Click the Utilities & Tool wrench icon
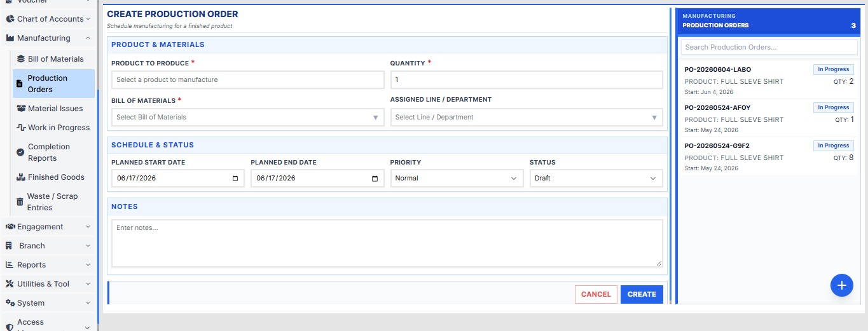Image resolution: width=868 pixels, height=331 pixels. point(10,284)
